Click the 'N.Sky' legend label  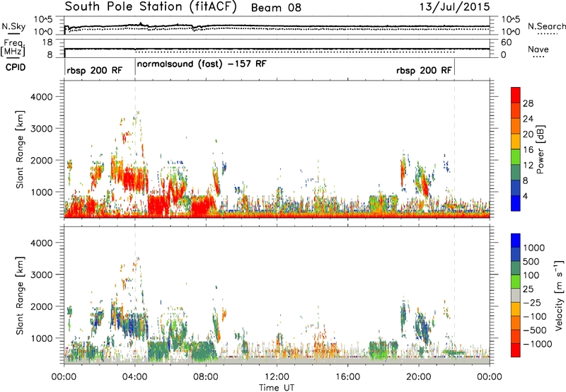13,27
